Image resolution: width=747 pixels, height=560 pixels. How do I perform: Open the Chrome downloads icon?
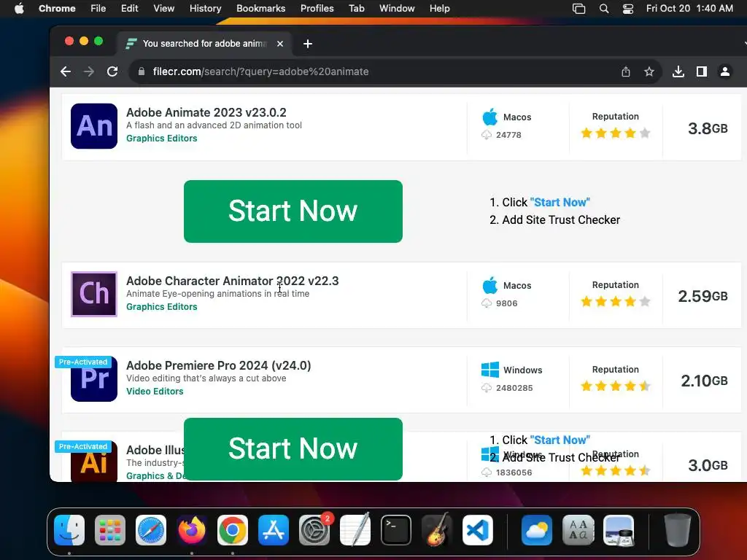pyautogui.click(x=678, y=71)
